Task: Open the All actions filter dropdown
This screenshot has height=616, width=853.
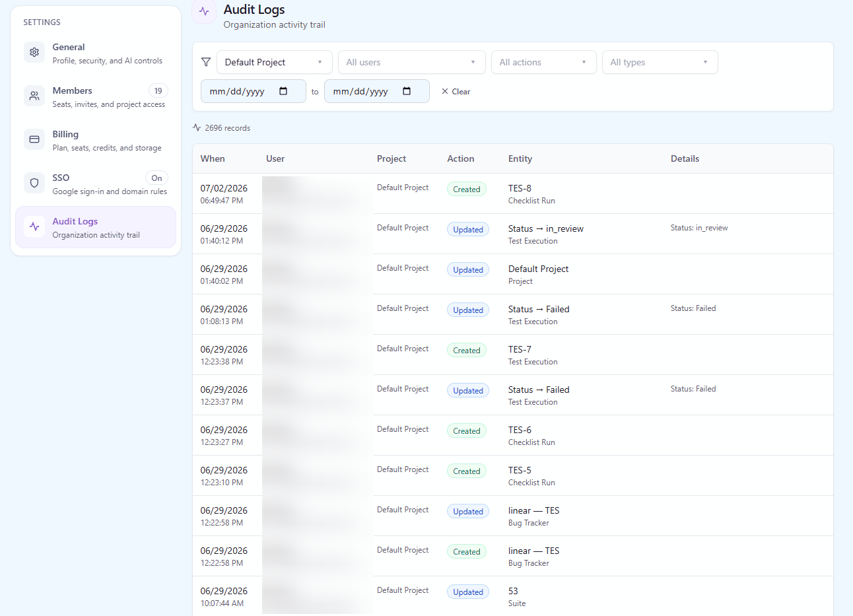Action: (x=544, y=62)
